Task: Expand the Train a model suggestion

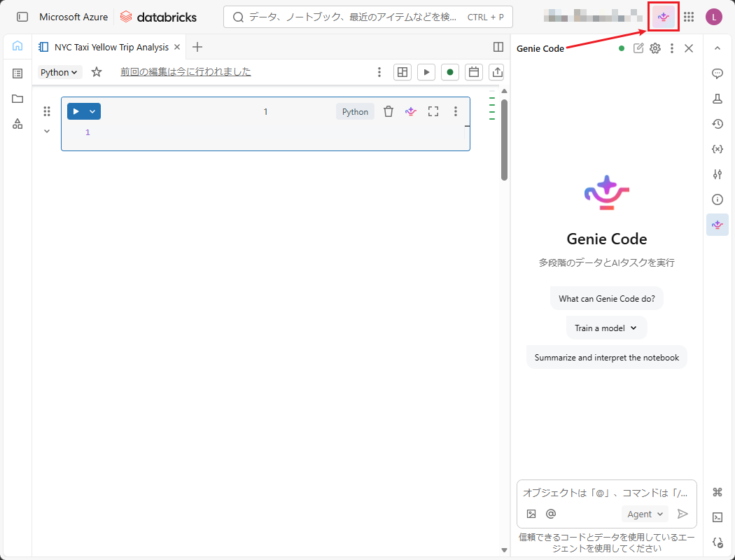Action: pos(606,328)
